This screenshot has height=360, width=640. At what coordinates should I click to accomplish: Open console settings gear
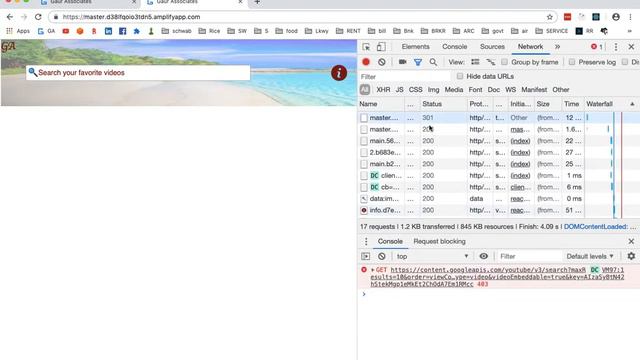631,256
